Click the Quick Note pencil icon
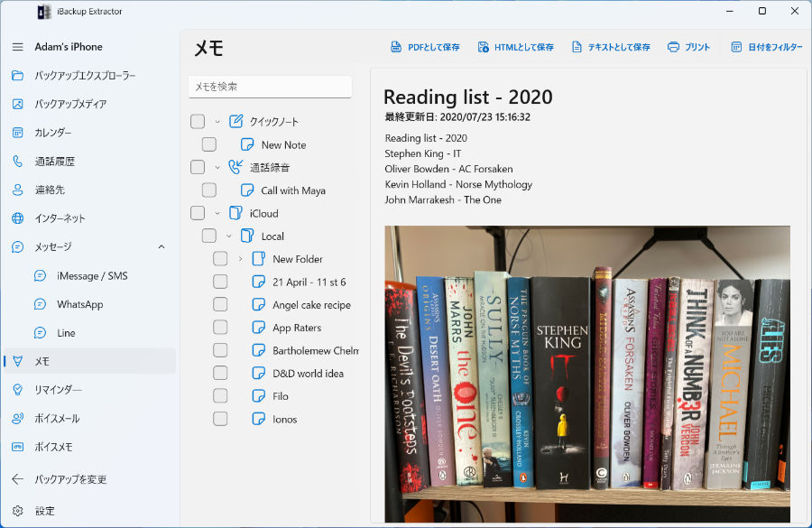Viewport: 812px width, 528px height. [x=236, y=121]
